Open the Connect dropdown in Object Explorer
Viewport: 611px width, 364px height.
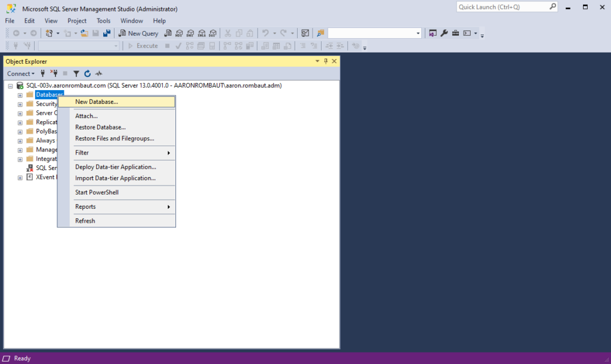click(21, 74)
